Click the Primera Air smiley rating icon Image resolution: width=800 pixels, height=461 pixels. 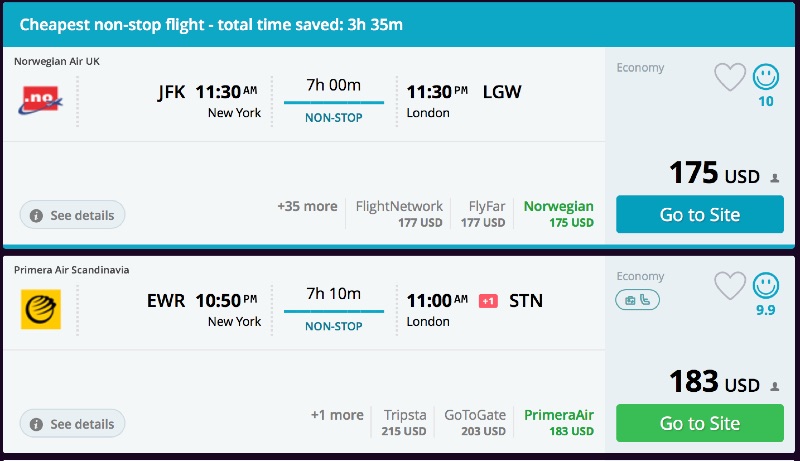coord(766,286)
